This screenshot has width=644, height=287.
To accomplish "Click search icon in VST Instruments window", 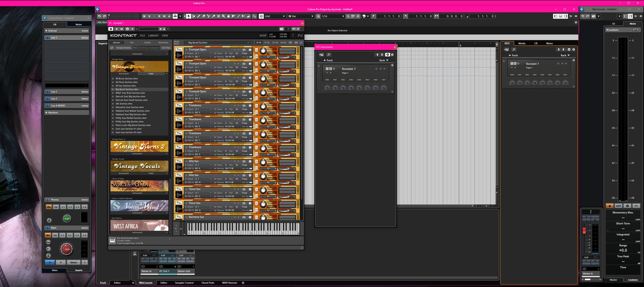I will coord(329,55).
